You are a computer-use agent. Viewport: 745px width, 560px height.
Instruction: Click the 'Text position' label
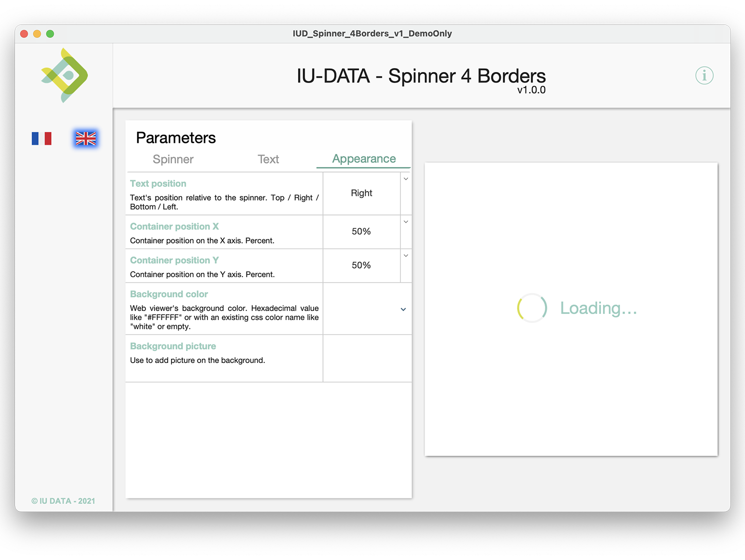[x=158, y=183]
